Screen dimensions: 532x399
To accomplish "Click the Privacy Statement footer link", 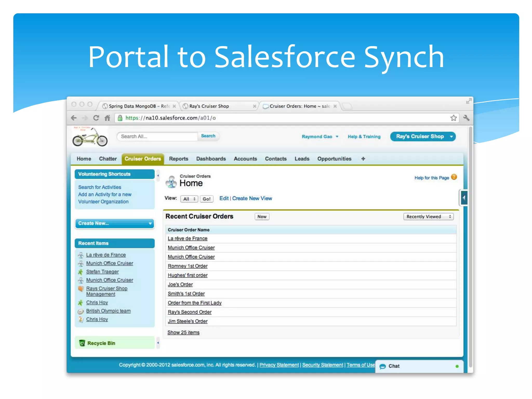I will pyautogui.click(x=279, y=365).
